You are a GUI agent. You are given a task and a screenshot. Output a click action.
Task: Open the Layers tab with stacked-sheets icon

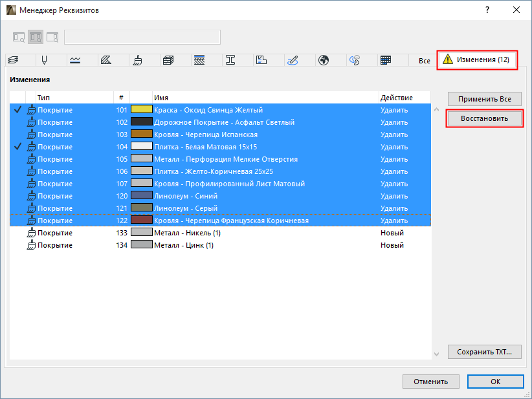coord(13,60)
